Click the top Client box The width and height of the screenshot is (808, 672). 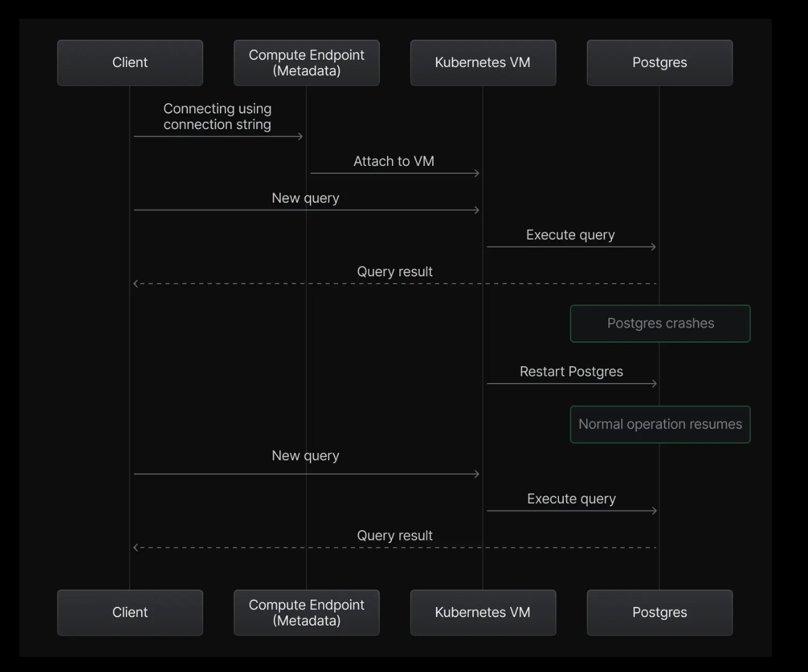tap(130, 63)
